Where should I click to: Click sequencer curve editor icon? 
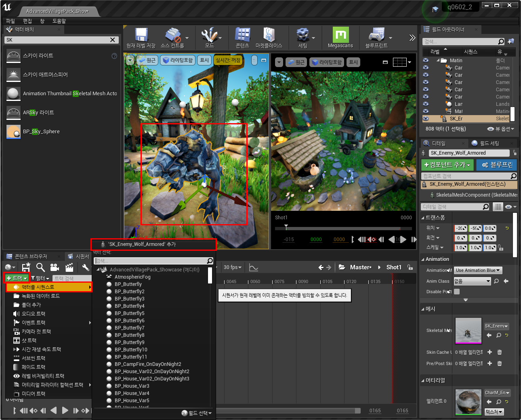coord(254,267)
